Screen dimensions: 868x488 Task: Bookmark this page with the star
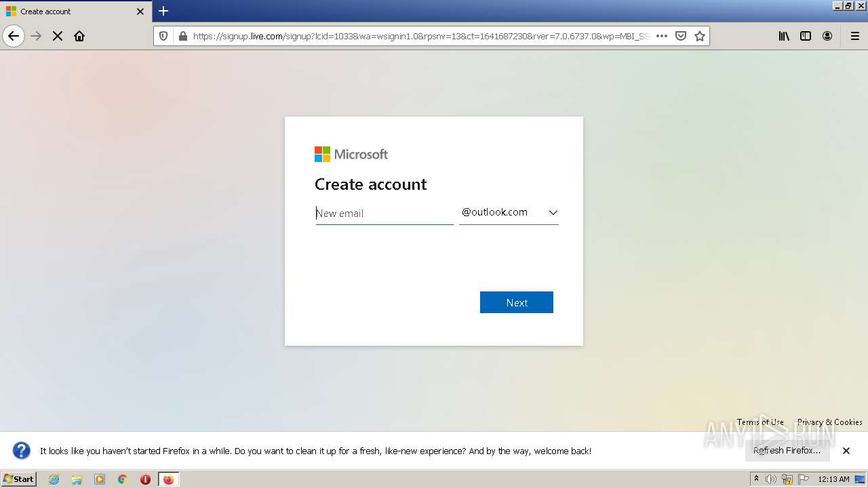[700, 36]
